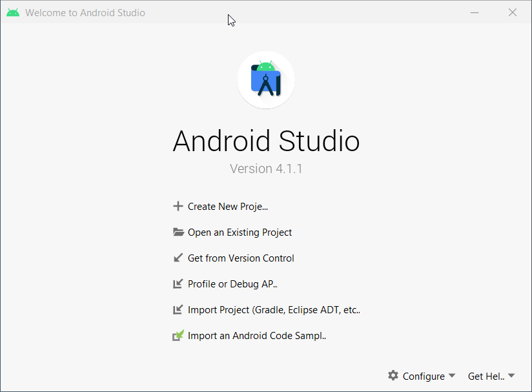Click the Welcome to Android Studio window title
The width and height of the screenshot is (532, 392).
coord(85,12)
